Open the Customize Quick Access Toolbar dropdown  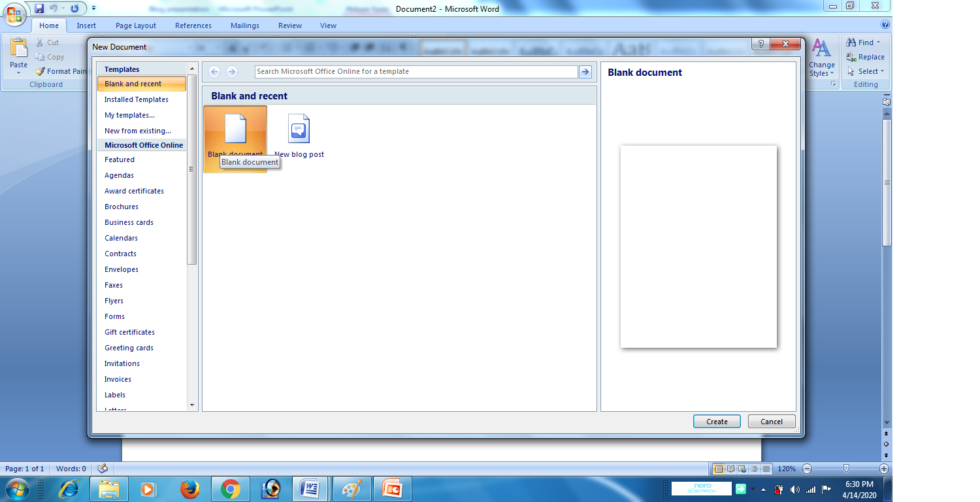(x=93, y=8)
